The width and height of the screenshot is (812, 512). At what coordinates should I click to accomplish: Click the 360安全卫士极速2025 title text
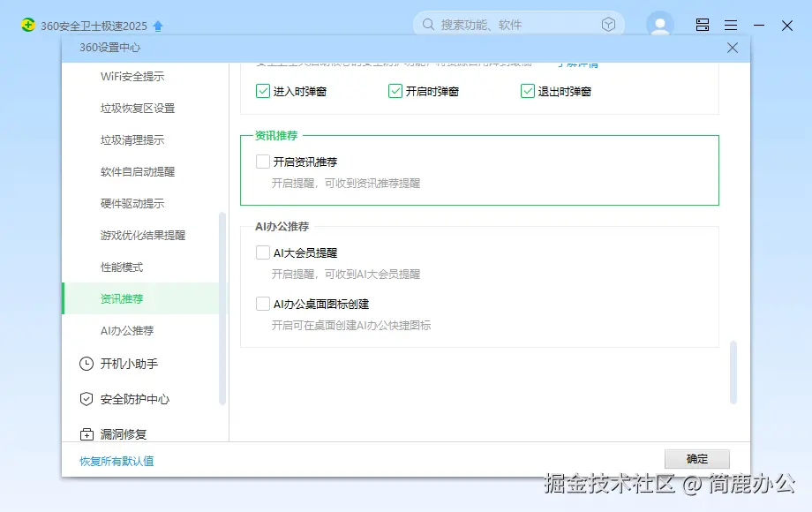tap(94, 26)
